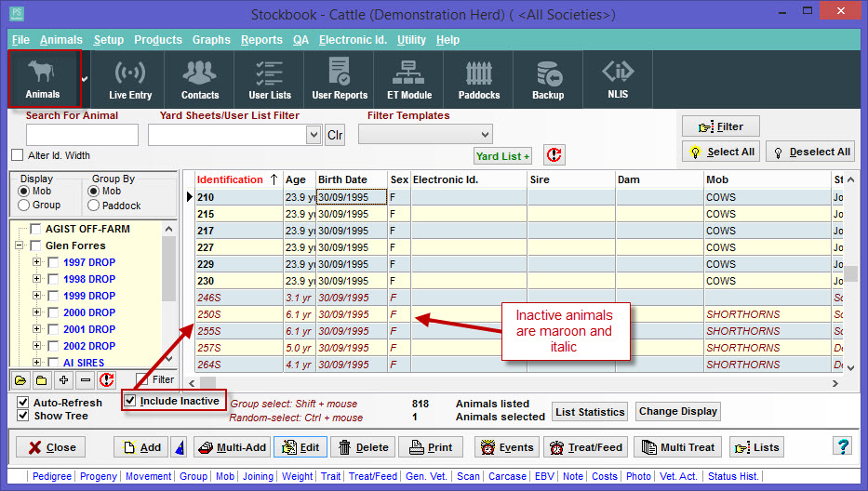Open User Reports toolbar icon

[340, 80]
